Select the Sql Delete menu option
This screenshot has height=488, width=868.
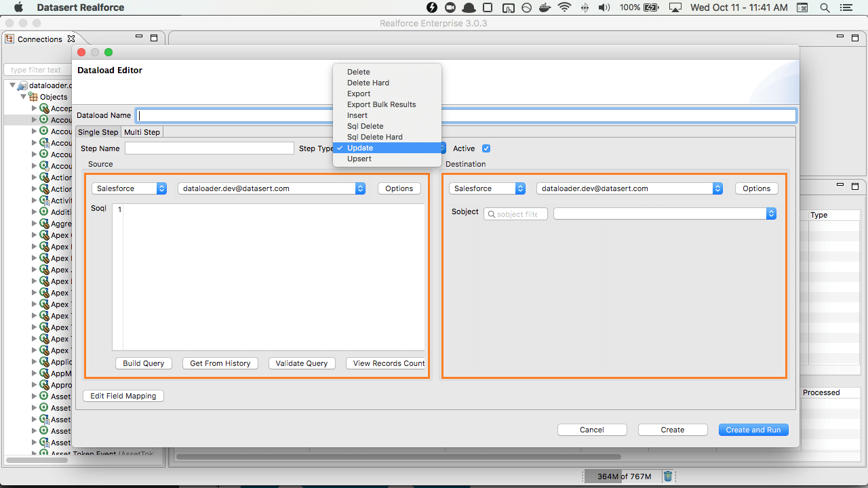387,126
